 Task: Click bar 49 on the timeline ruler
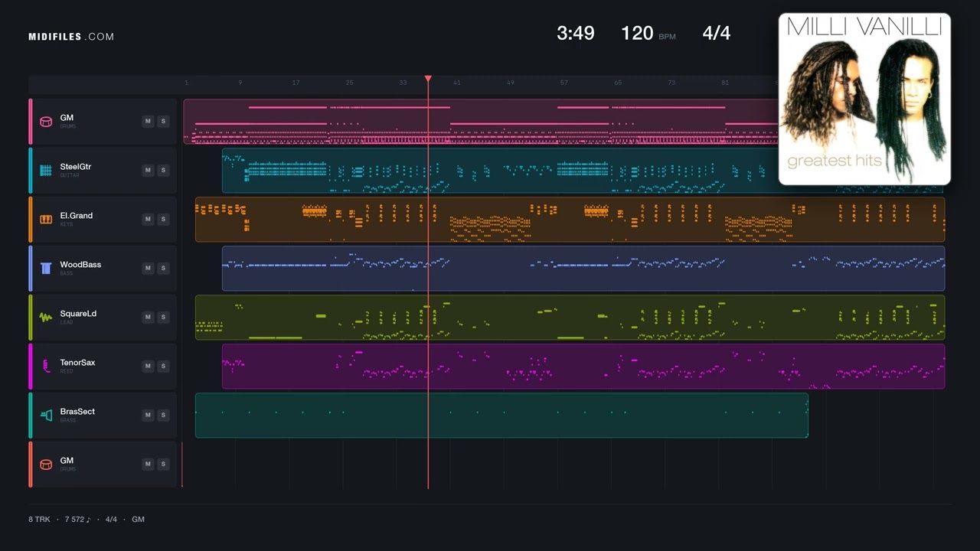pos(510,83)
